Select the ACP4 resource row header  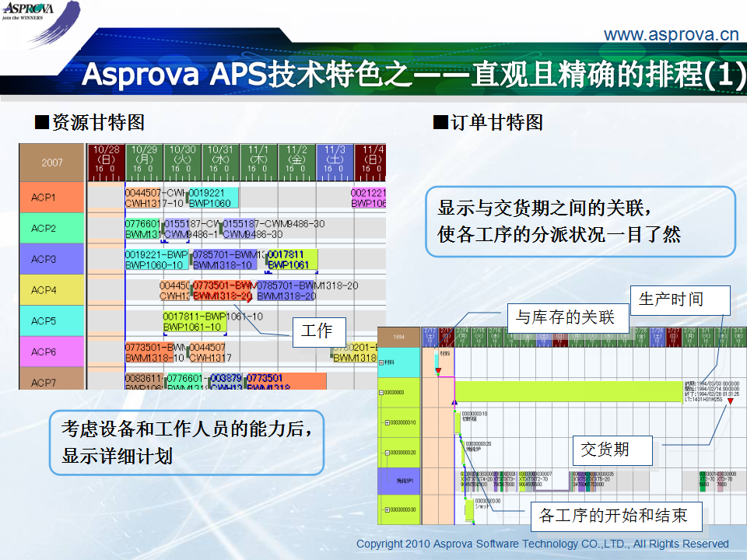(51, 290)
